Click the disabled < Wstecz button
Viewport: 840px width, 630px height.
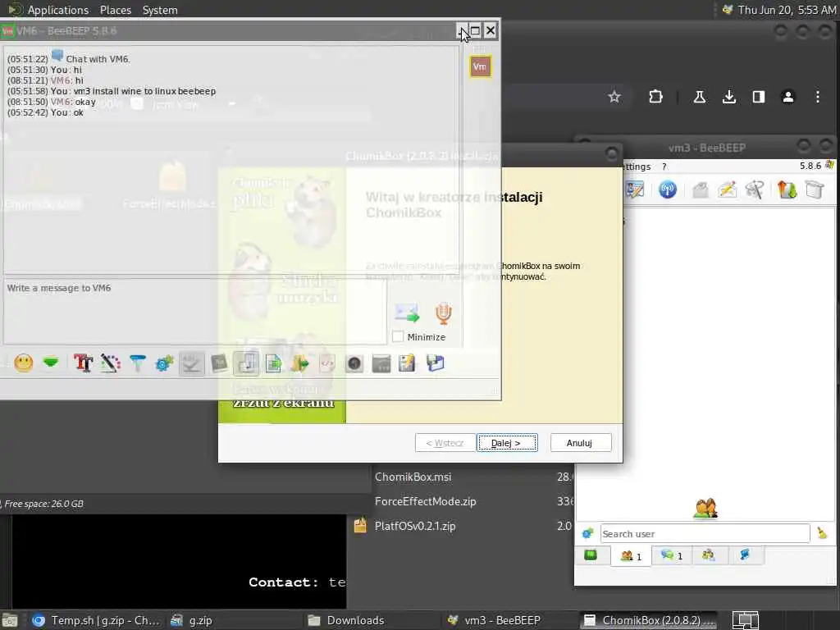point(445,443)
